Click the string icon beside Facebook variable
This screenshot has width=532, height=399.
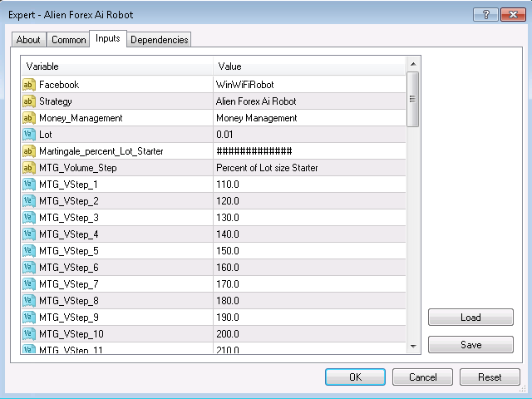tap(29, 85)
